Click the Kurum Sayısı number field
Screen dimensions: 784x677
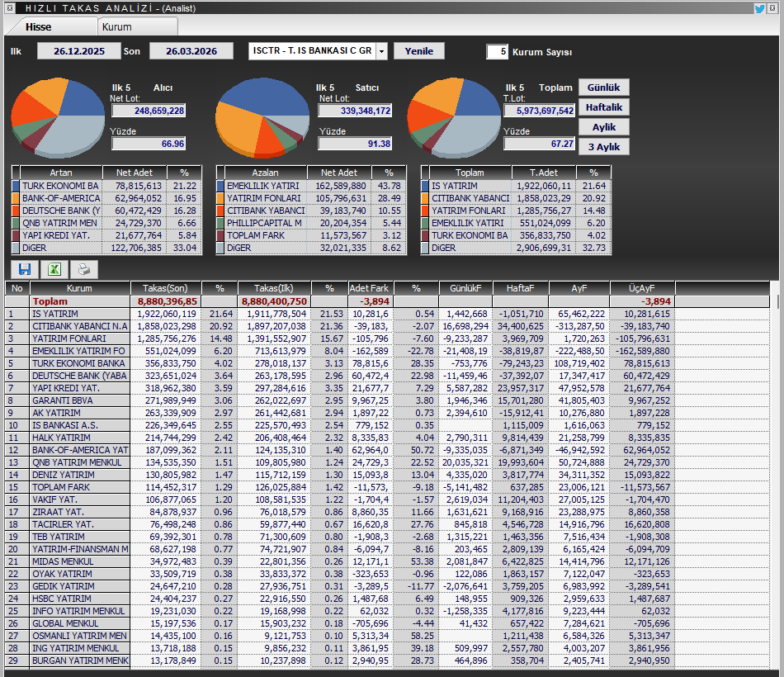497,51
